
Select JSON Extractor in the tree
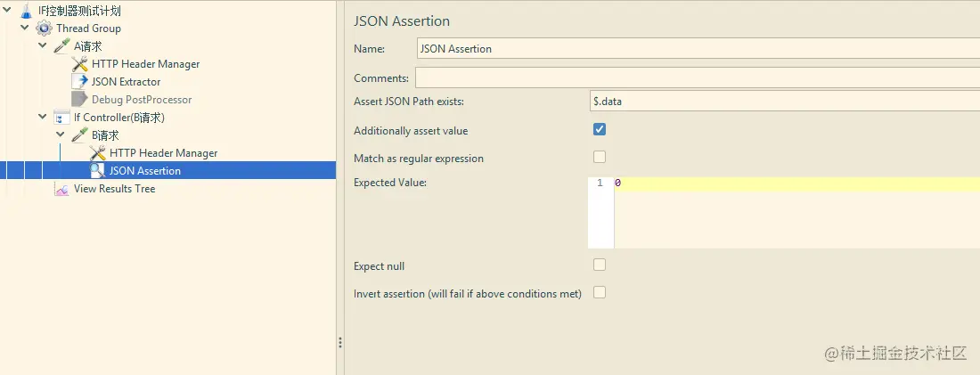pyautogui.click(x=126, y=82)
